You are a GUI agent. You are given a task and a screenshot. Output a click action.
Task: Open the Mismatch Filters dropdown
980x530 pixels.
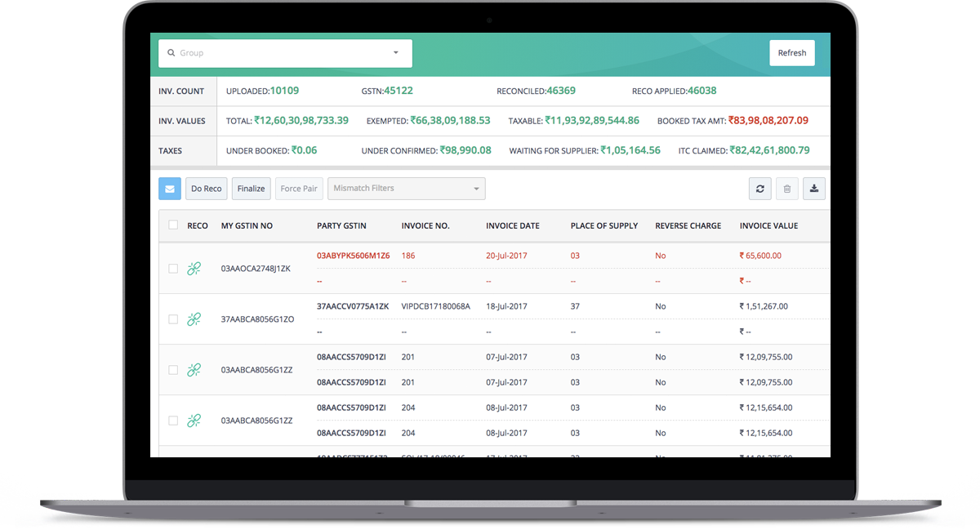pyautogui.click(x=407, y=189)
